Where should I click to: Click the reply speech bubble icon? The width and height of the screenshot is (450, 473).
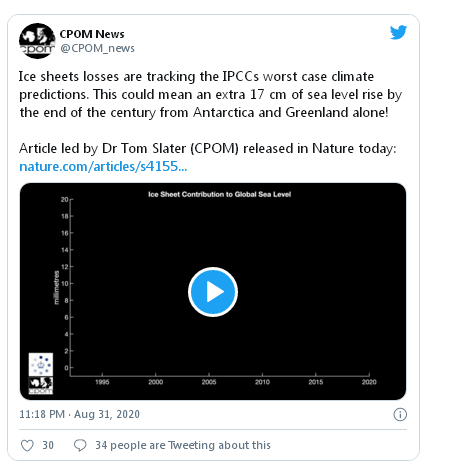pyautogui.click(x=80, y=445)
